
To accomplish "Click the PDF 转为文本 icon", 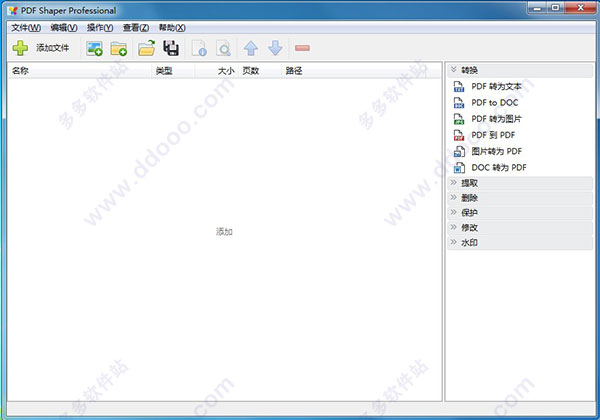I will click(459, 87).
